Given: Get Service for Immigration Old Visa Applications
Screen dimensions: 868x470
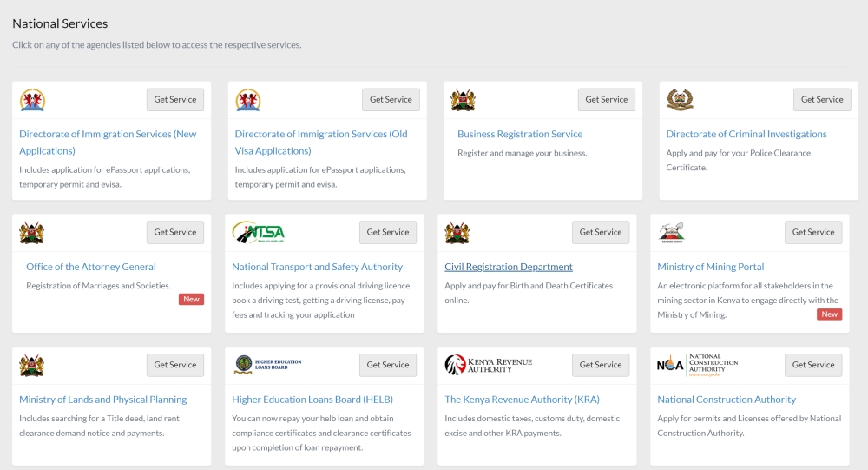Looking at the screenshot, I should pyautogui.click(x=391, y=100).
